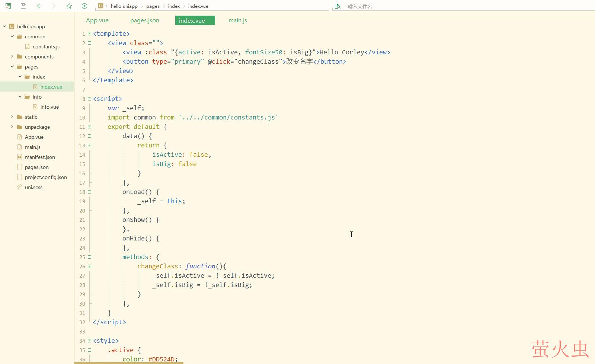Open manifest.json in the project tree
The image size is (595, 364).
tap(40, 157)
